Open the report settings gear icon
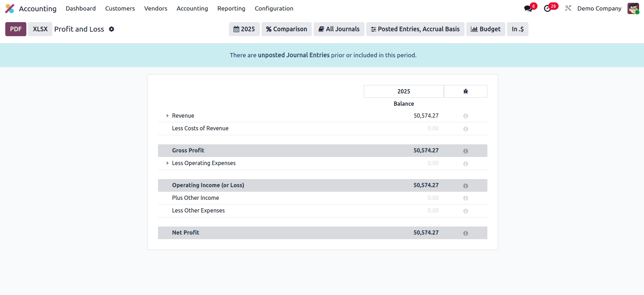The image size is (644, 295). coord(111,29)
